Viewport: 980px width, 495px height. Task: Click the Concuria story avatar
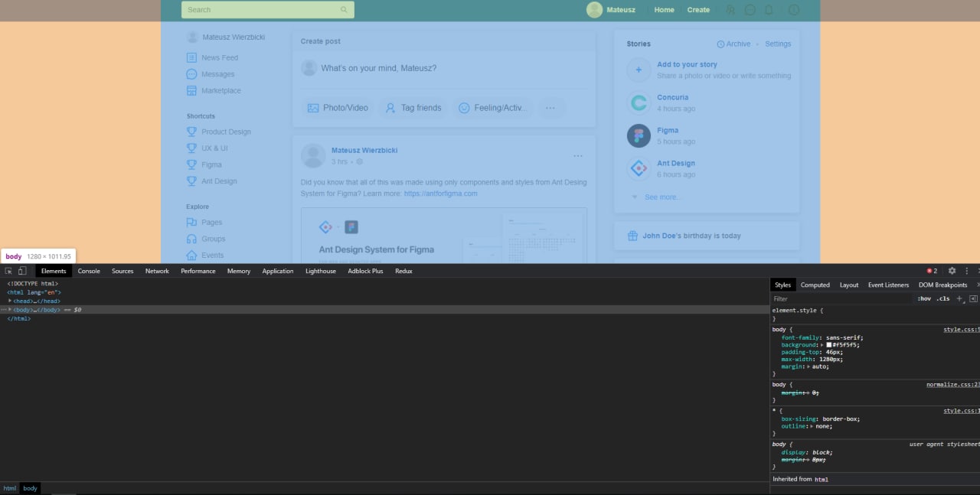click(x=639, y=103)
